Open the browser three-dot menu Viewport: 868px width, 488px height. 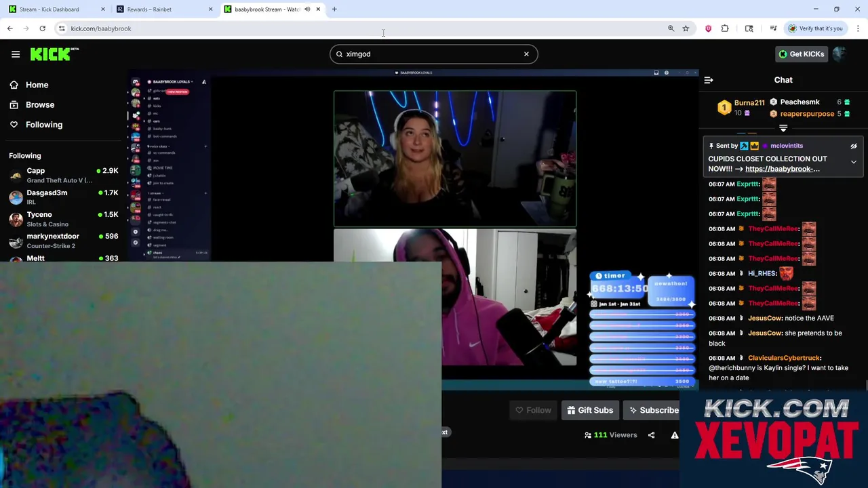(x=858, y=28)
